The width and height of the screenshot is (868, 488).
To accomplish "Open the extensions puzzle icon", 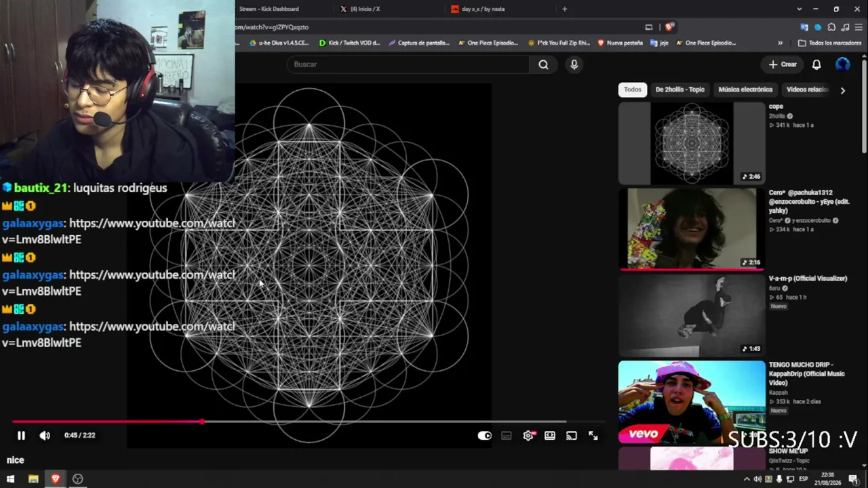I will coord(831,27).
